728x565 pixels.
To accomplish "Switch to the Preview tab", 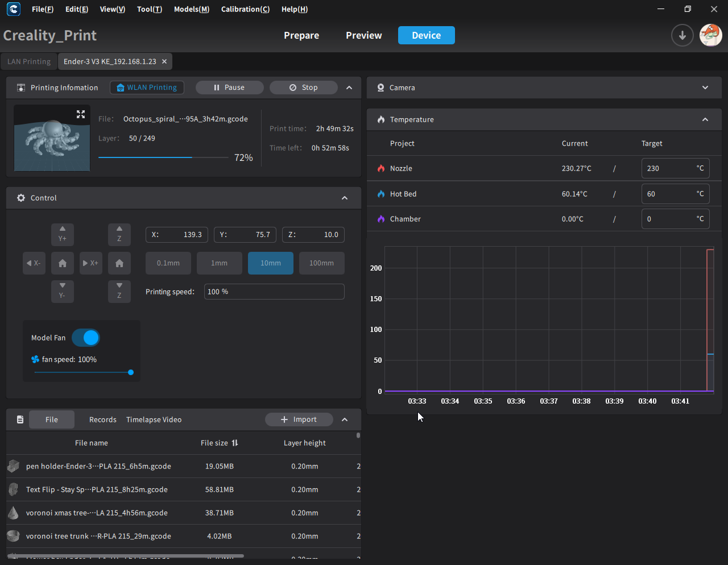I will [x=364, y=35].
